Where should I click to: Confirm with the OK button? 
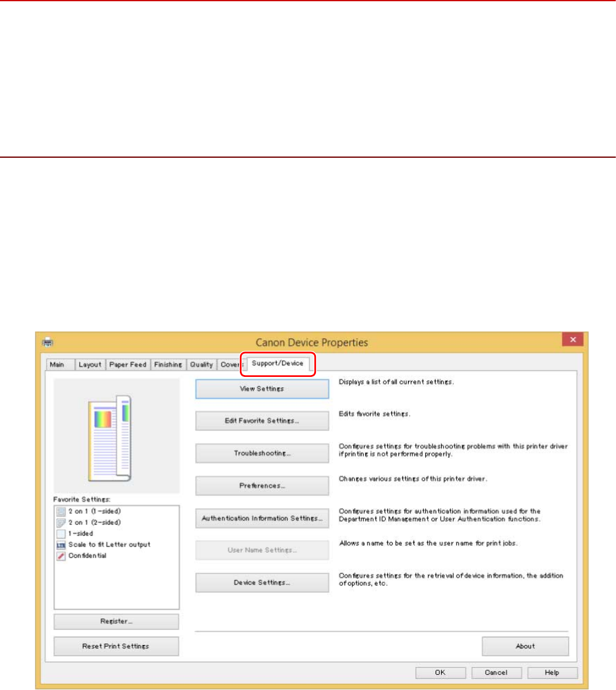click(440, 672)
